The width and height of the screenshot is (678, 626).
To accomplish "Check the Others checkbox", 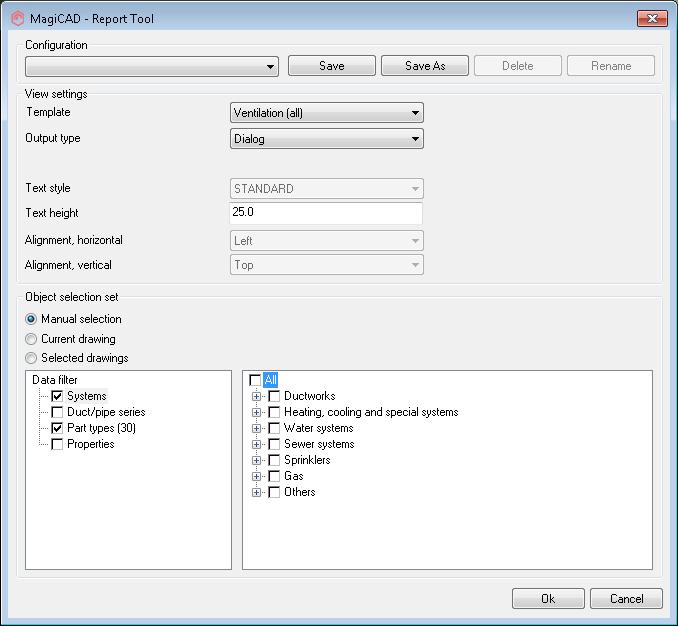I will [274, 492].
